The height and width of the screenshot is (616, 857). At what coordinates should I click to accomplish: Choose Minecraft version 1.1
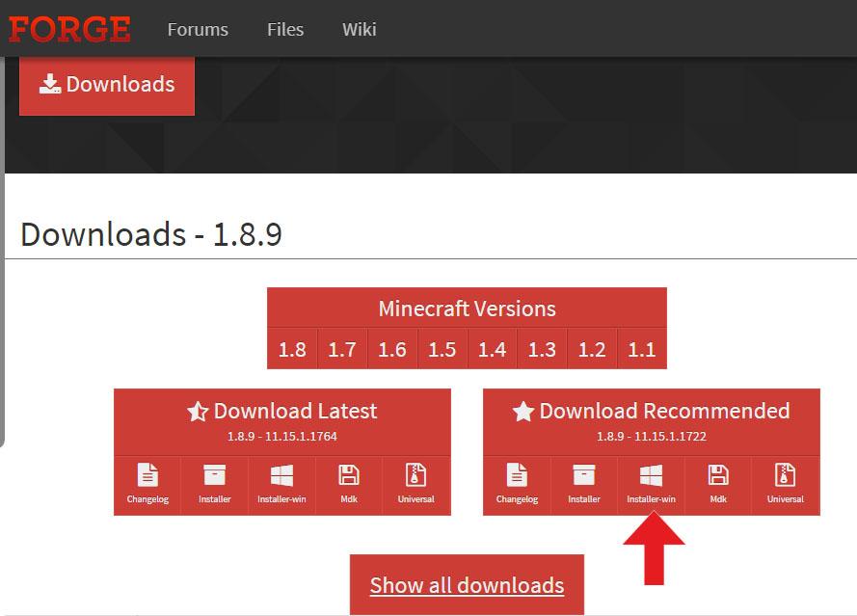point(642,349)
